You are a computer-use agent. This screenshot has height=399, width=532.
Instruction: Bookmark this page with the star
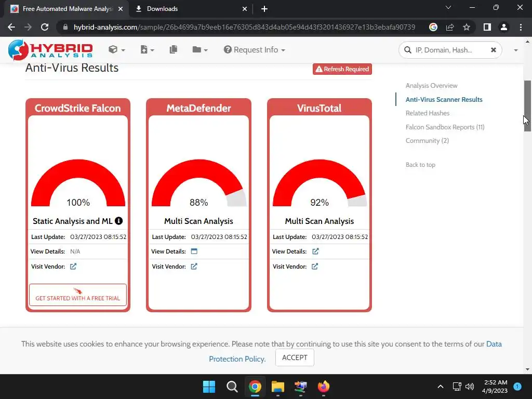point(467,27)
